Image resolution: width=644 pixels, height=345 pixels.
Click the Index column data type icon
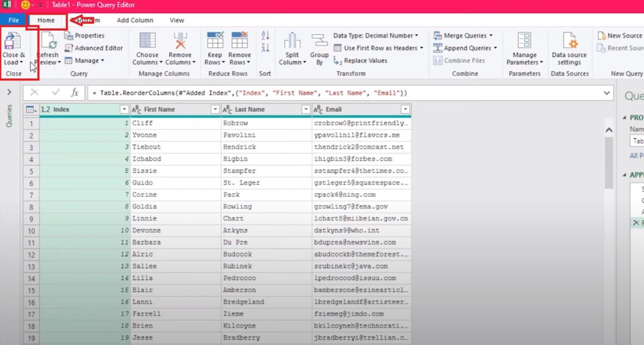(x=46, y=109)
